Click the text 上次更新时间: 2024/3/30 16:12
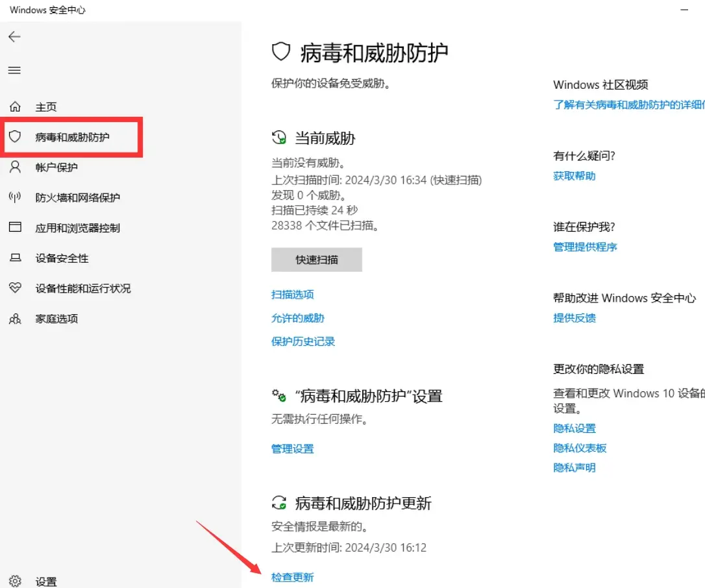Viewport: 705px width, 588px height. pyautogui.click(x=349, y=548)
